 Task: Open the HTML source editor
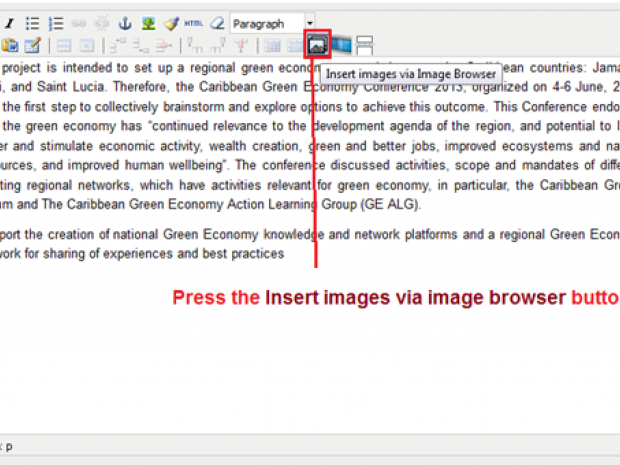[x=193, y=23]
